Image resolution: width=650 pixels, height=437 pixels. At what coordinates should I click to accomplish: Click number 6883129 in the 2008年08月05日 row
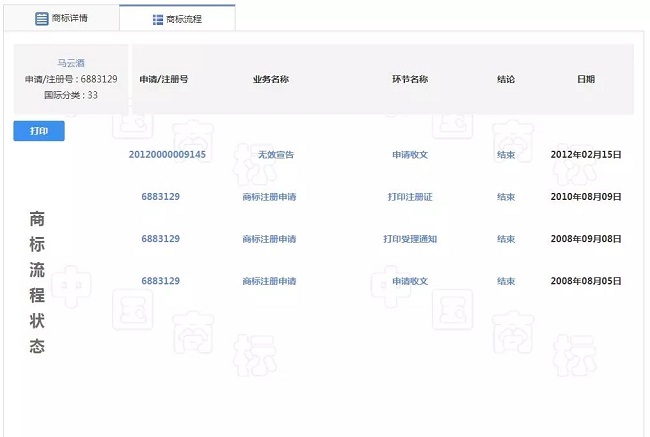160,281
